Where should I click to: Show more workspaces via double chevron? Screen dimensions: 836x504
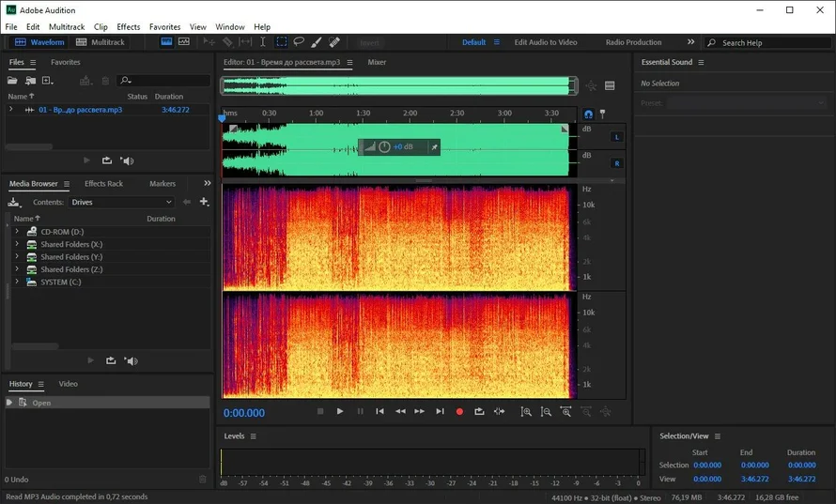(691, 41)
